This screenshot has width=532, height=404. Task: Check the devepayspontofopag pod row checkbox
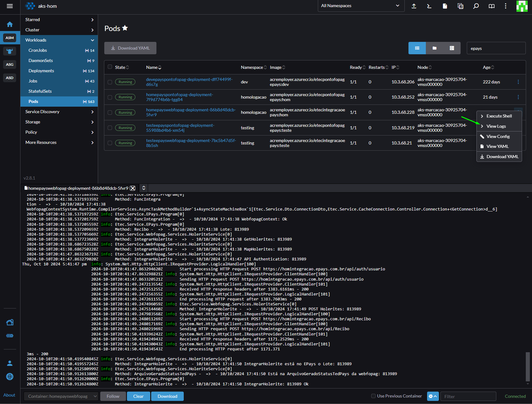coord(110,82)
